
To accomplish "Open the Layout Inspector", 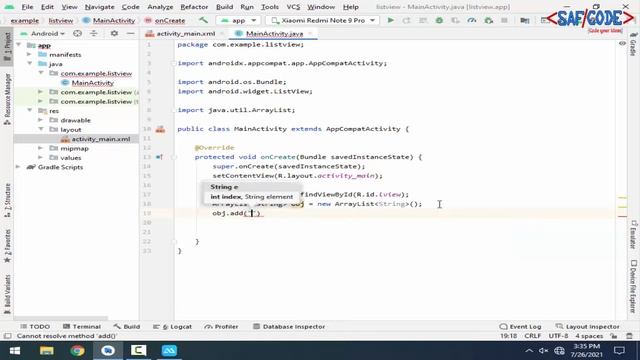I will click(588, 327).
